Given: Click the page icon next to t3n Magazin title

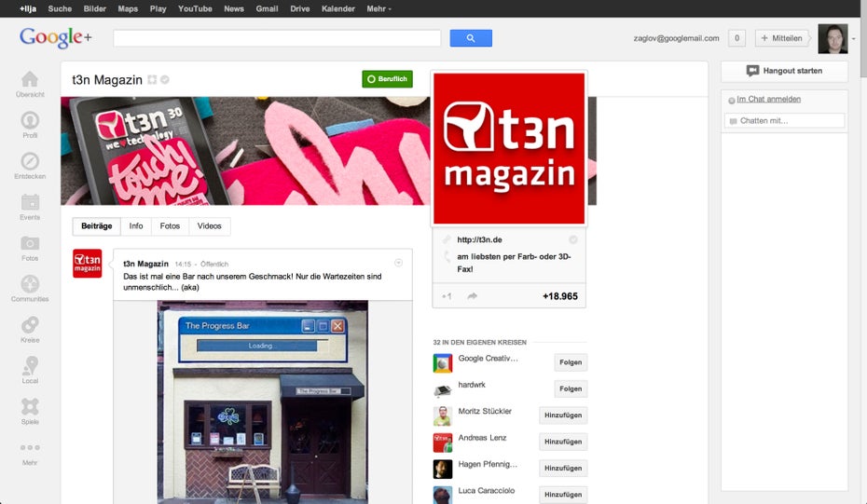Looking at the screenshot, I should pos(152,79).
